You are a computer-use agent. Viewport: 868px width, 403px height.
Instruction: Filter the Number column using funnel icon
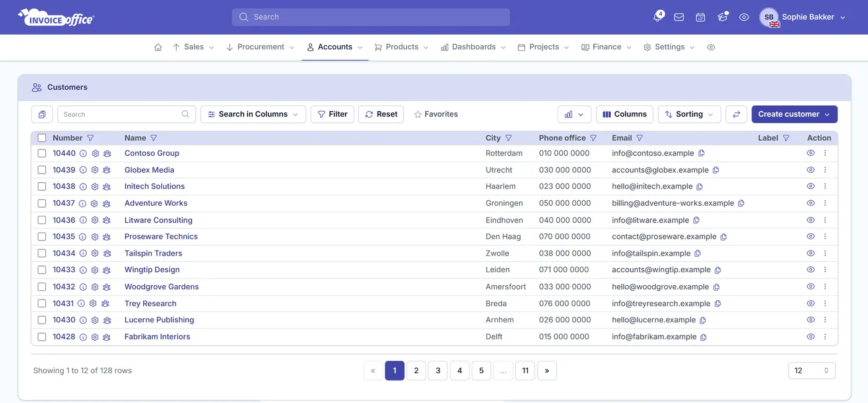point(91,138)
